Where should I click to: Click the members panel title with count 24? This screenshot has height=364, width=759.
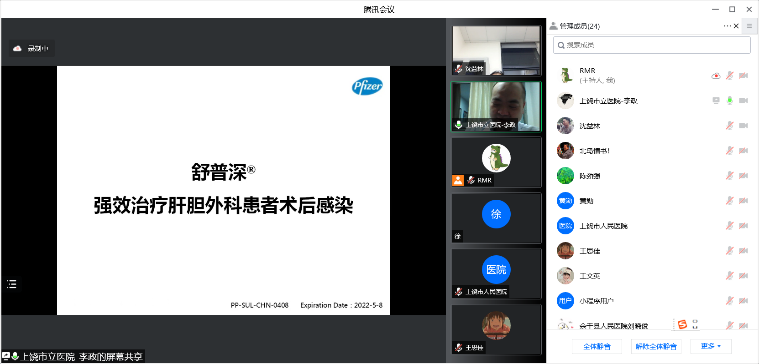point(575,26)
